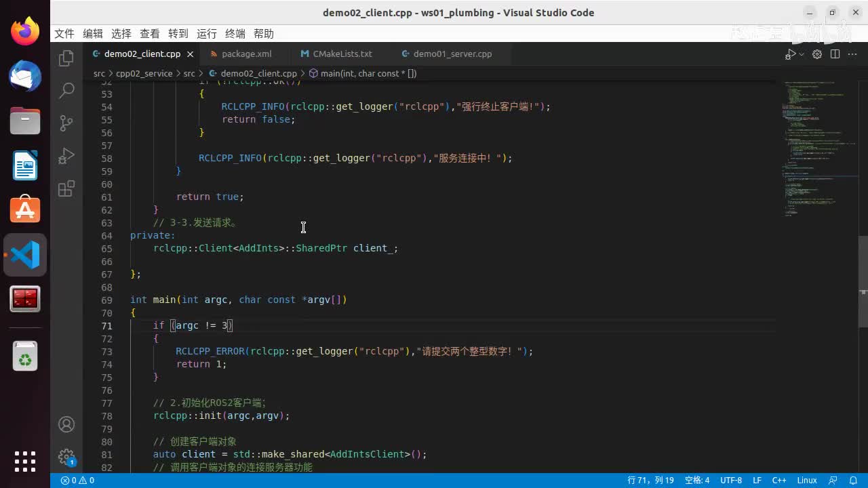Open the Explorer view in activity bar
This screenshot has height=488, width=868.
coord(66,58)
